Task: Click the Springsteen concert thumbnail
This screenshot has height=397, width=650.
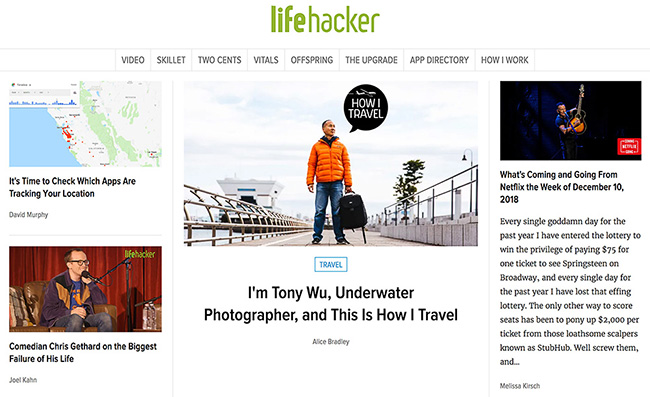Action: (570, 121)
